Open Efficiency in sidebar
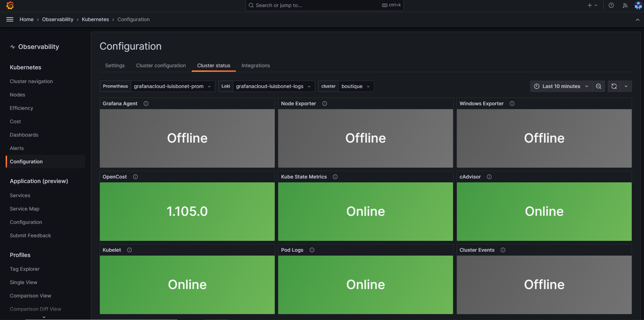644x320 pixels. tap(21, 108)
